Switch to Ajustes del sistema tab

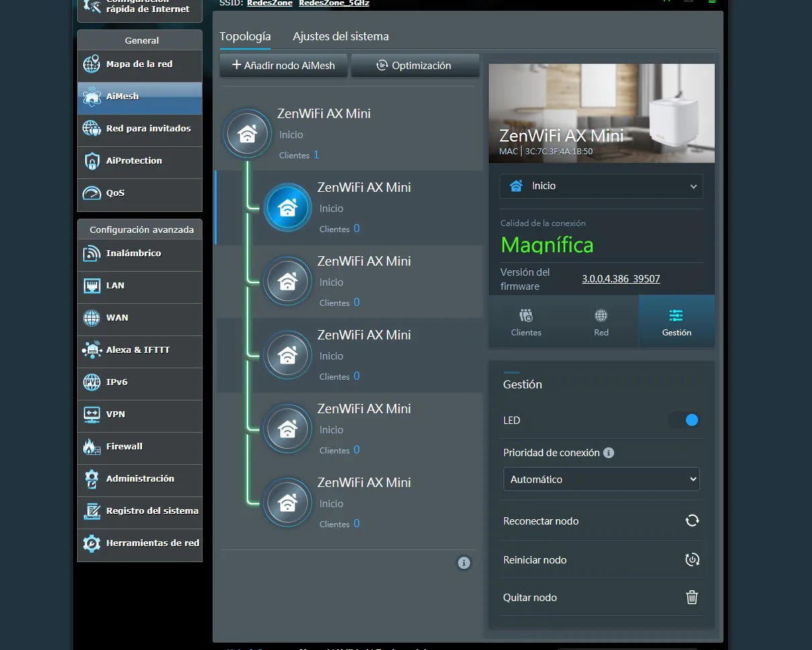point(341,36)
